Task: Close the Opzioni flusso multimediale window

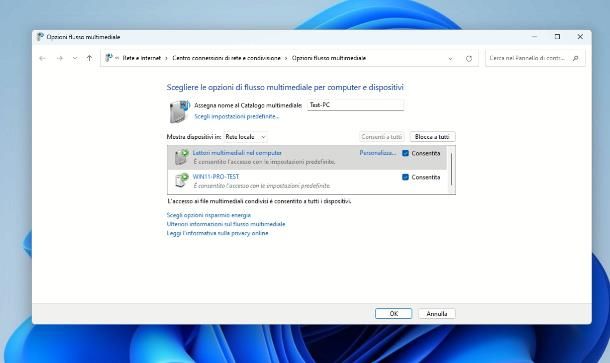Action: (x=580, y=37)
